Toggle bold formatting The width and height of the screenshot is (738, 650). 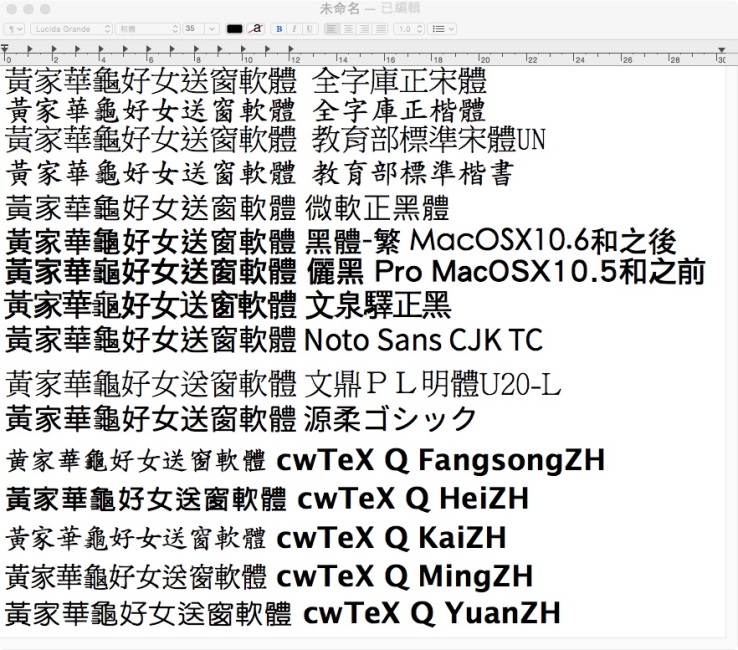(279, 29)
